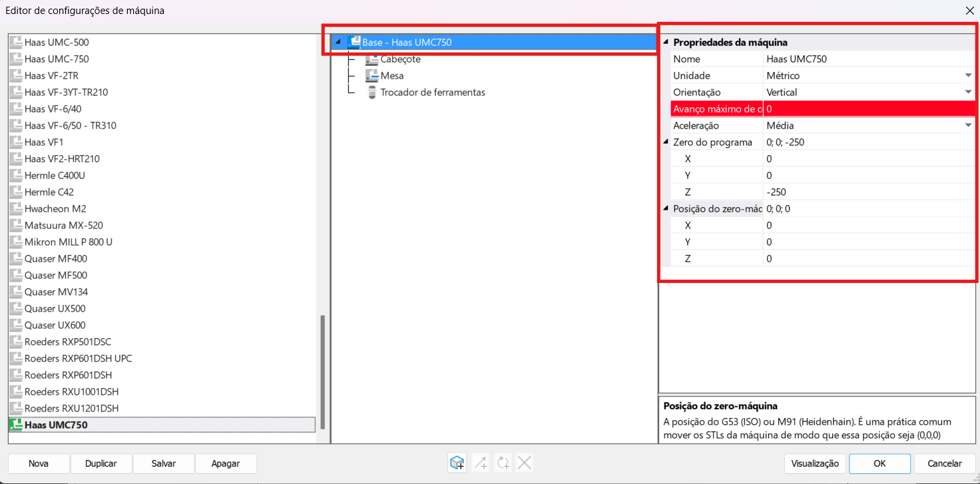Image resolution: width=980 pixels, height=484 pixels.
Task: Select Quaser MF400 in the machine list
Action: coord(56,258)
